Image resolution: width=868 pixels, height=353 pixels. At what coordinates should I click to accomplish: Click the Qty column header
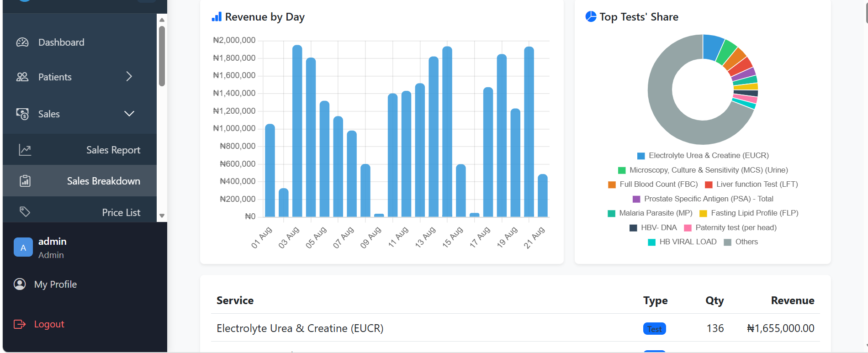point(715,300)
